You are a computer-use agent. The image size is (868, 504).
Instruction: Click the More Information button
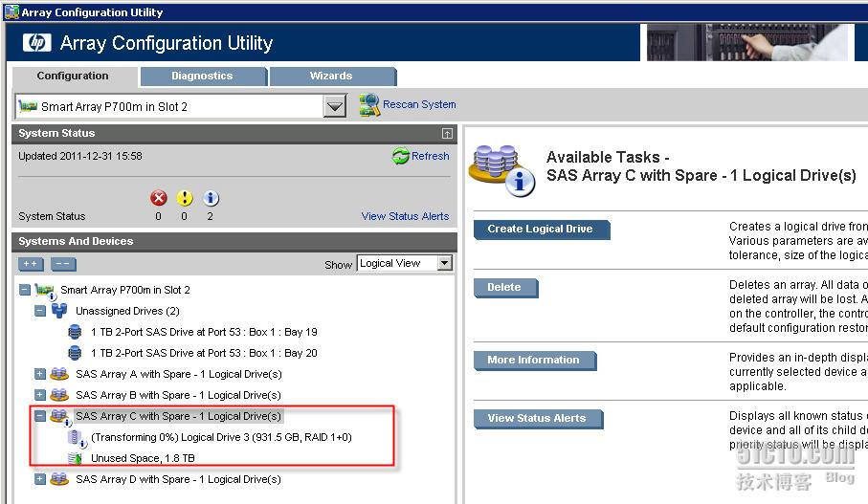click(535, 361)
